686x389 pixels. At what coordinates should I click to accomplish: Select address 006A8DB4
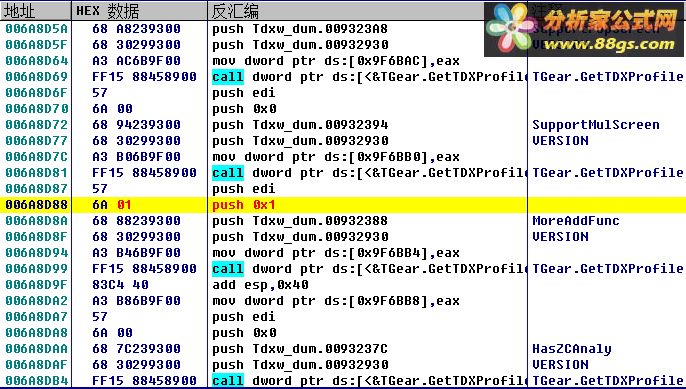coord(37,381)
